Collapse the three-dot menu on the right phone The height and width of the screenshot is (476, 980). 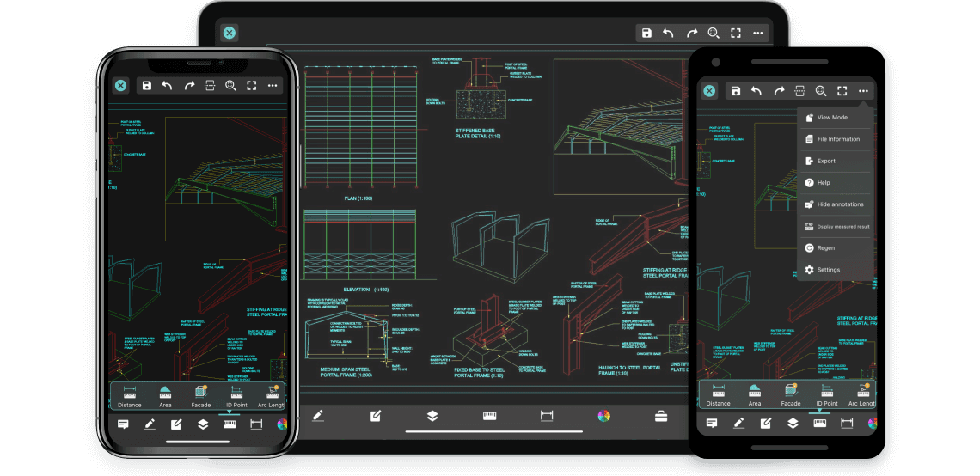pyautogui.click(x=863, y=90)
